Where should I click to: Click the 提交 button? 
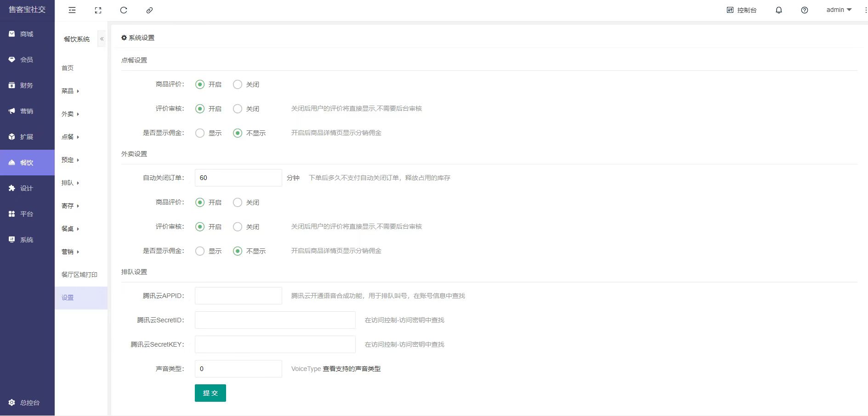[x=210, y=393]
